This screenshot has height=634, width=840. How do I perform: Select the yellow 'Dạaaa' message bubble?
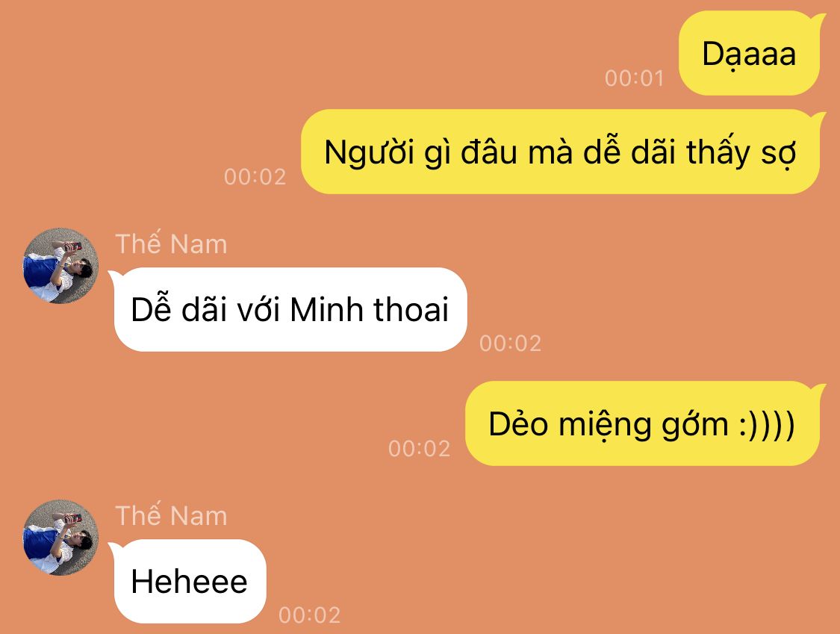[x=750, y=54]
